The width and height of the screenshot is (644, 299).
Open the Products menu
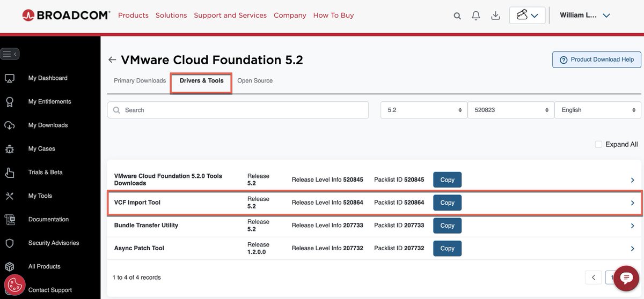tap(133, 16)
